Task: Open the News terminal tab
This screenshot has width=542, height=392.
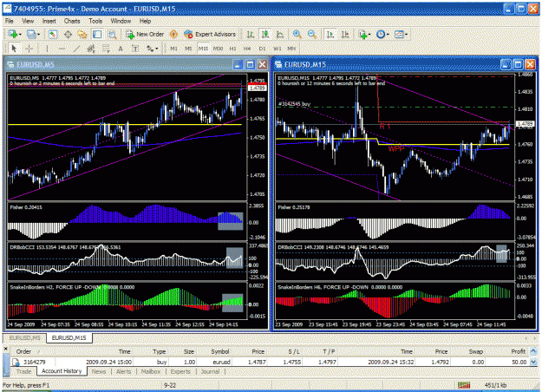Action: 99,371
